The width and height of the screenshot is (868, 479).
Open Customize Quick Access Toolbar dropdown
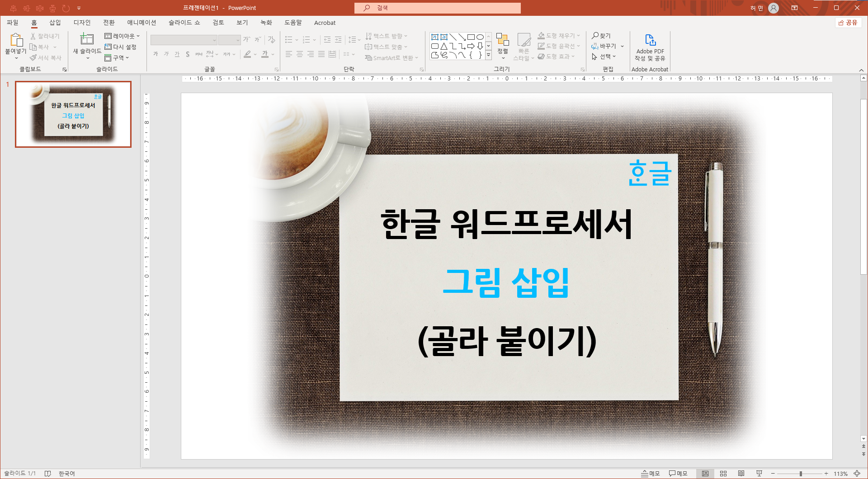79,8
